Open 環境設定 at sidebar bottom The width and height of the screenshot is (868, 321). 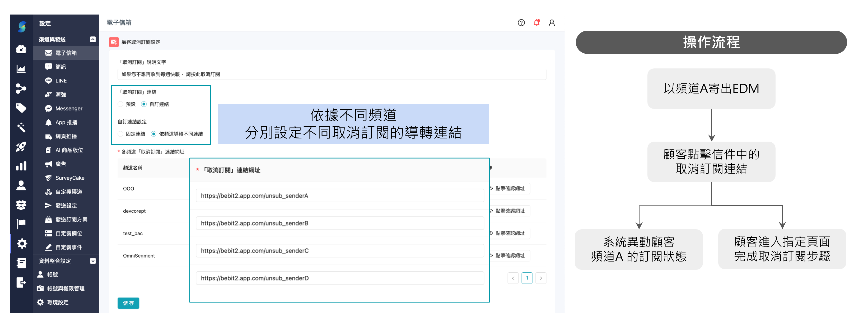pos(57,302)
